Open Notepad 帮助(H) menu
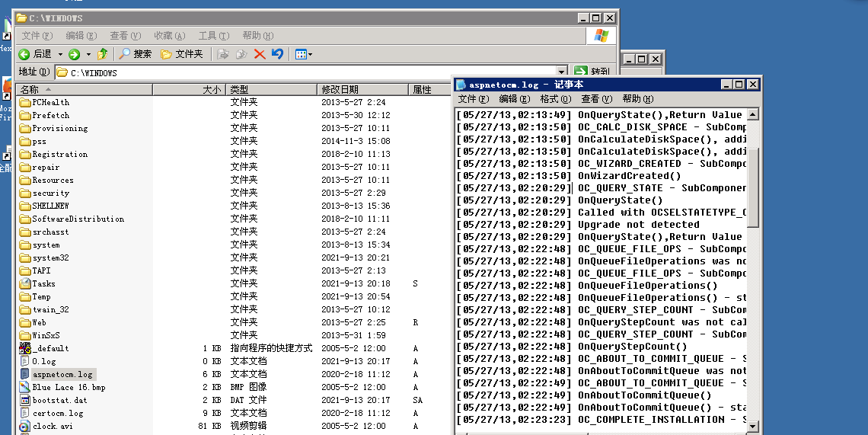Viewport: 868px width, 435px height. click(x=638, y=98)
